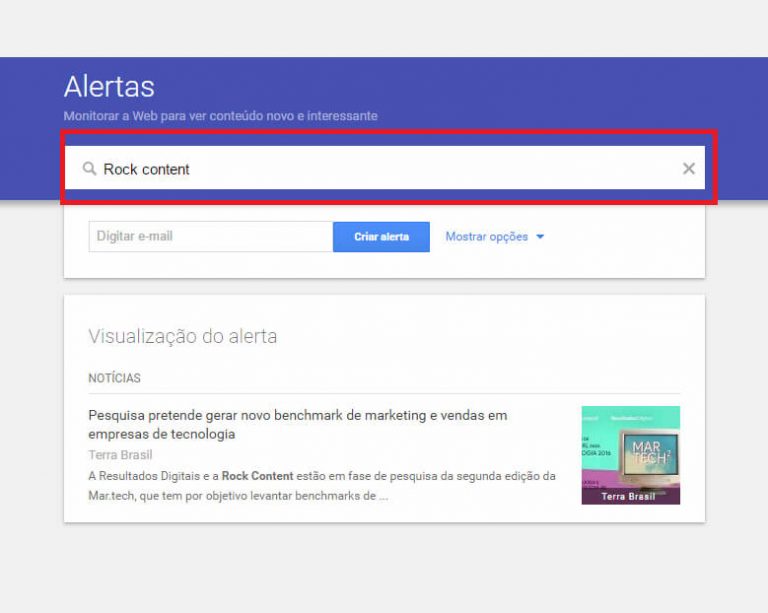Click the 'Alertas' page title
The height and width of the screenshot is (613, 768).
click(109, 87)
